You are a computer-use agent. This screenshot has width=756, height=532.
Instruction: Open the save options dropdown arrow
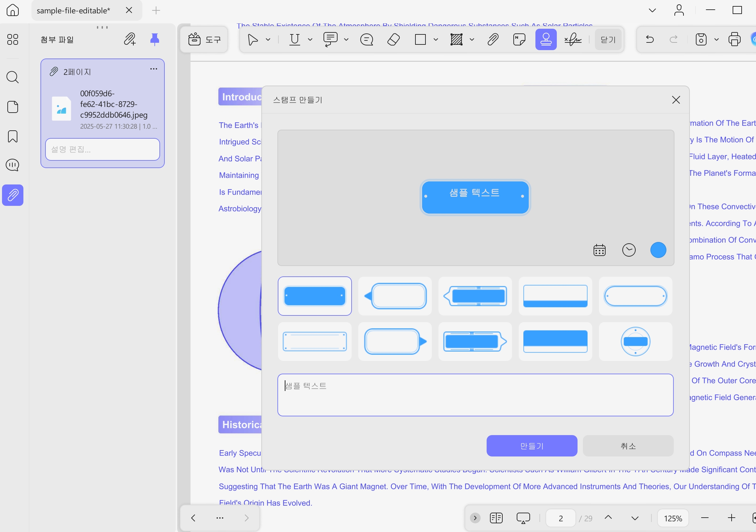click(x=717, y=39)
